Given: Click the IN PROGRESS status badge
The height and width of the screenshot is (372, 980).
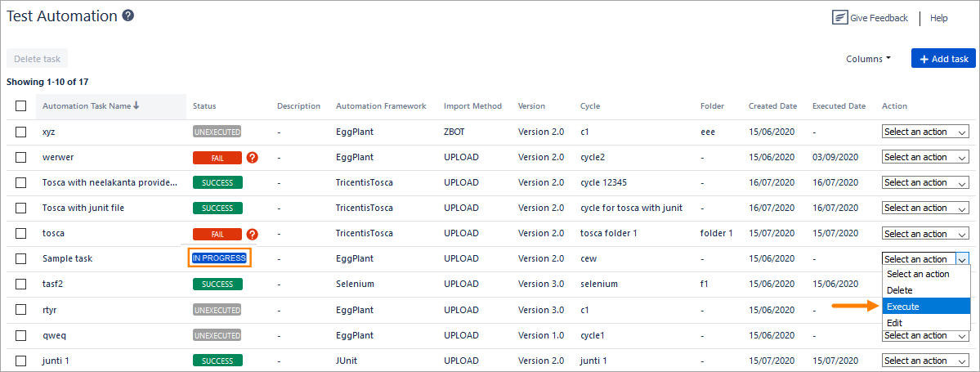Looking at the screenshot, I should (x=219, y=258).
